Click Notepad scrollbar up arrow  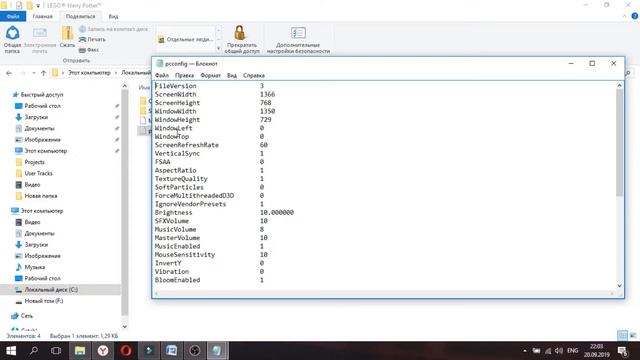[x=619, y=85]
